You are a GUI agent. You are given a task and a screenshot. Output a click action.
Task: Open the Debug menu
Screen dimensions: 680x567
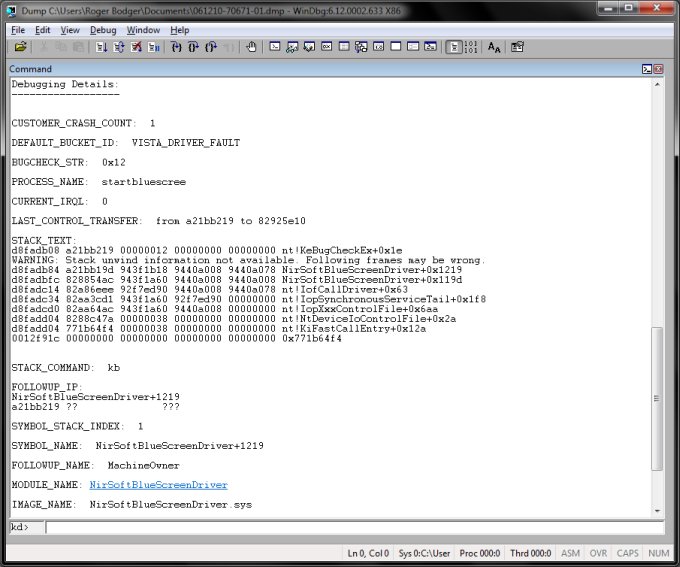103,30
